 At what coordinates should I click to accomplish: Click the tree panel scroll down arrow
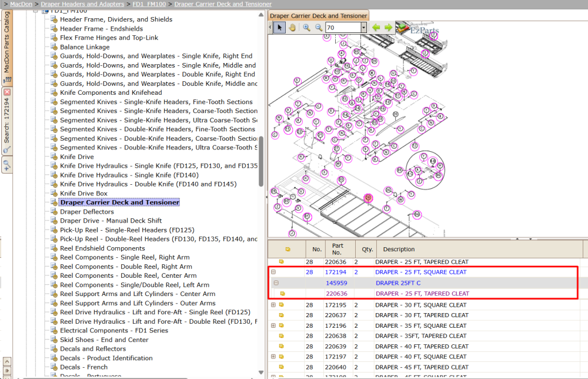[261, 373]
